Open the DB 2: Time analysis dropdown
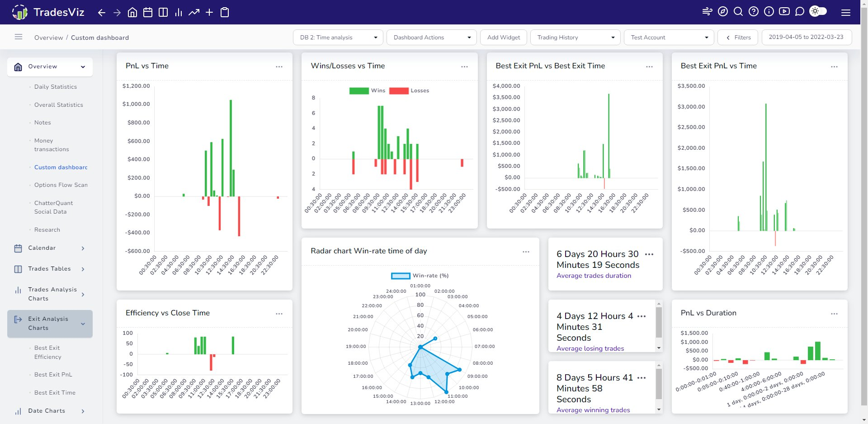Image resolution: width=868 pixels, height=424 pixels. [x=338, y=38]
